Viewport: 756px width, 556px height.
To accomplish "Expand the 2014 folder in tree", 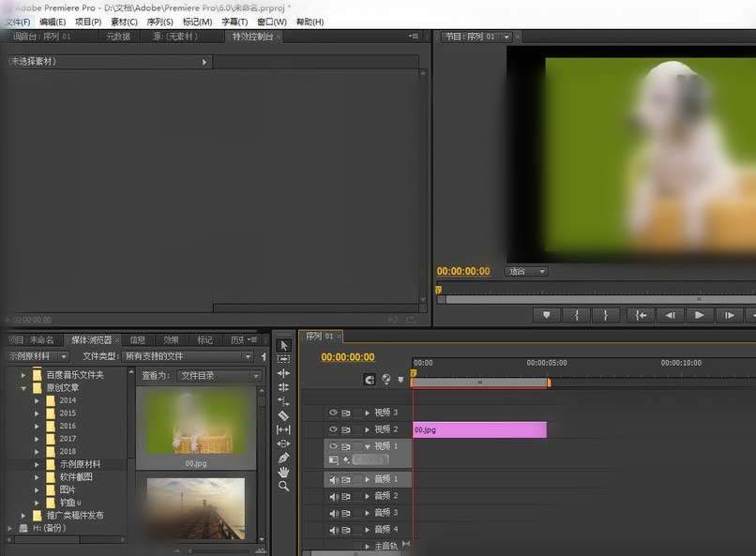I will pyautogui.click(x=38, y=400).
